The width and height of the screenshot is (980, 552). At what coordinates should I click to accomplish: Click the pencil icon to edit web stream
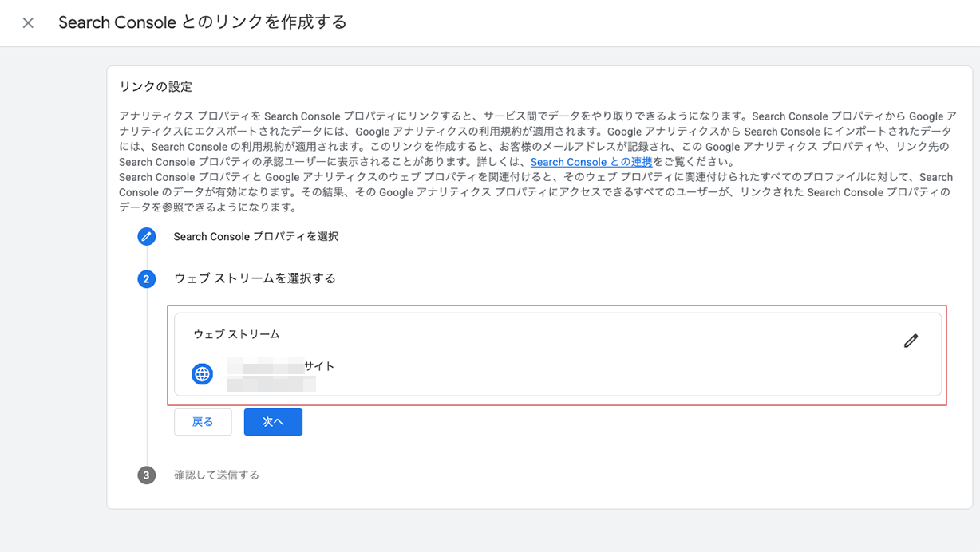point(911,341)
